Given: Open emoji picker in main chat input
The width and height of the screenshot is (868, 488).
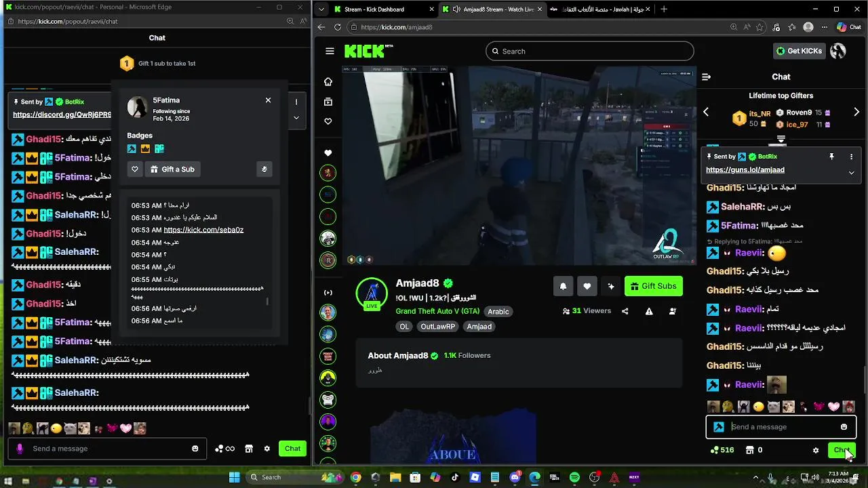Looking at the screenshot, I should (x=844, y=427).
